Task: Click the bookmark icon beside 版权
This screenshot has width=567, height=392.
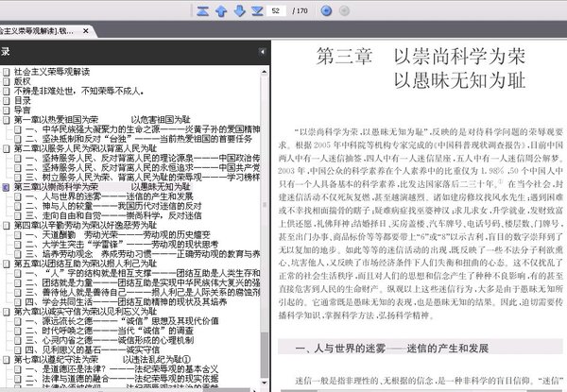Action: click(6, 81)
